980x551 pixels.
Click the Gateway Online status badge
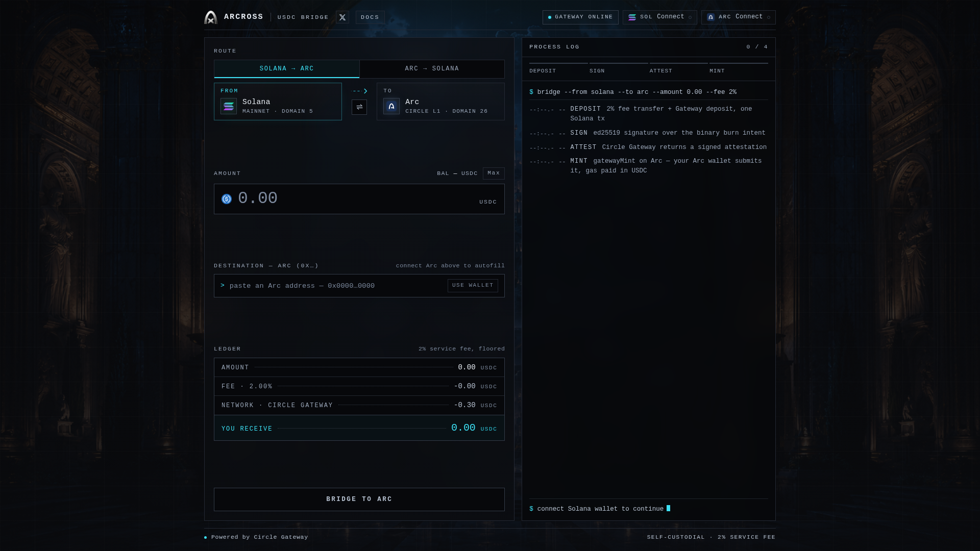580,17
